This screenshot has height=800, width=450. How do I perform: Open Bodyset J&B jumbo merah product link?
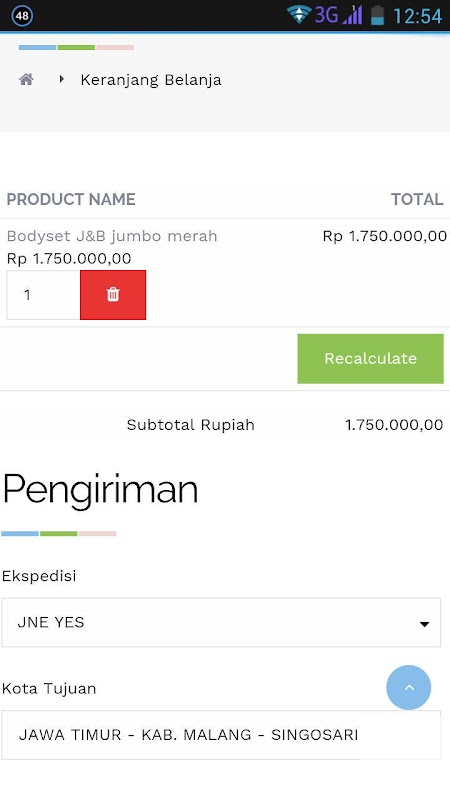click(112, 236)
